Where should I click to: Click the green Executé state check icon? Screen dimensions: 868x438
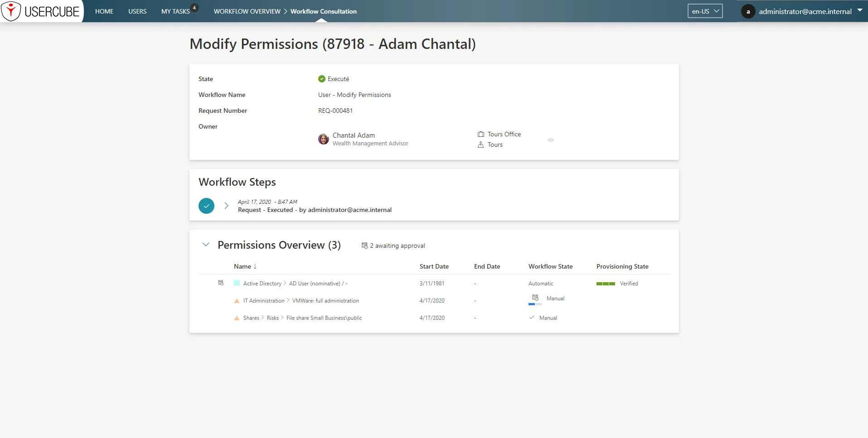(322, 79)
